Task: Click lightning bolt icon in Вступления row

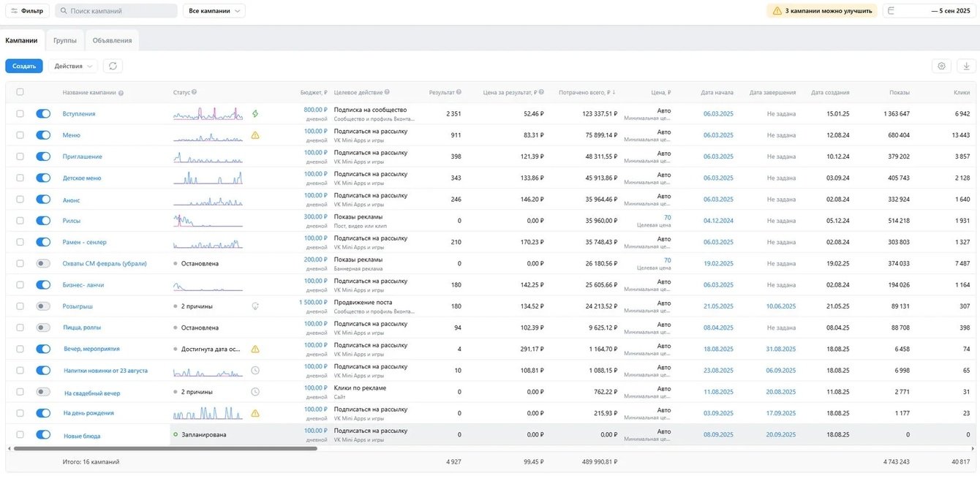Action: (x=255, y=114)
